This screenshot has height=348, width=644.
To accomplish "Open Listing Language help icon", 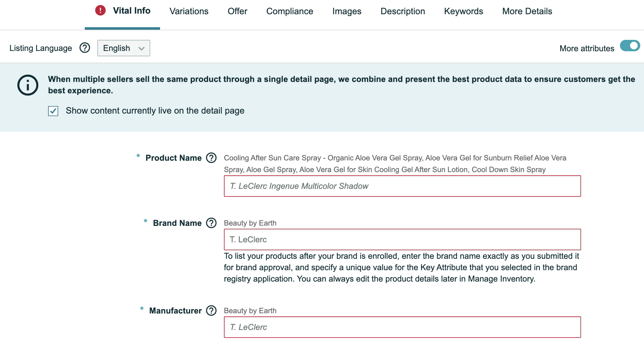I will (x=85, y=48).
